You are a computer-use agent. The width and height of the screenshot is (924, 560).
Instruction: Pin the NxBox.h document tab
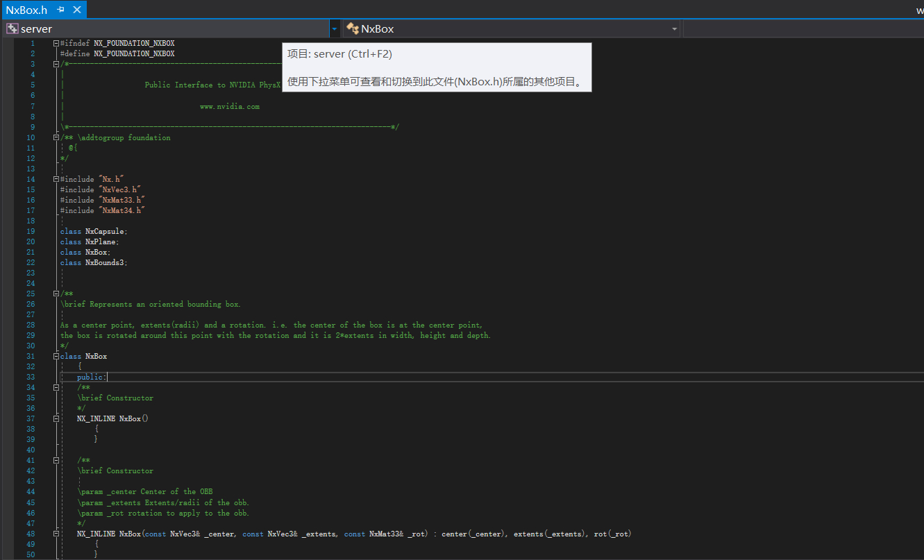click(x=61, y=10)
